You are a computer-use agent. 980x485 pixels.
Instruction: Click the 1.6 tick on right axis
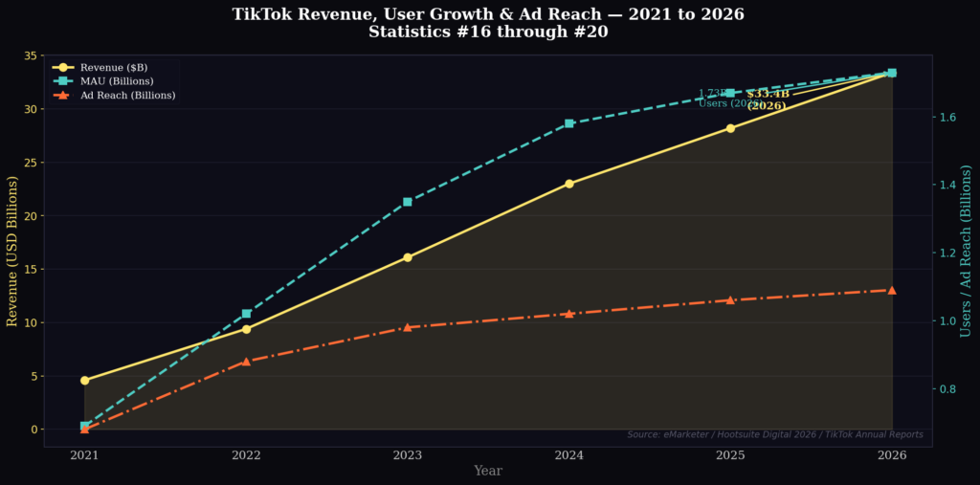coord(947,117)
